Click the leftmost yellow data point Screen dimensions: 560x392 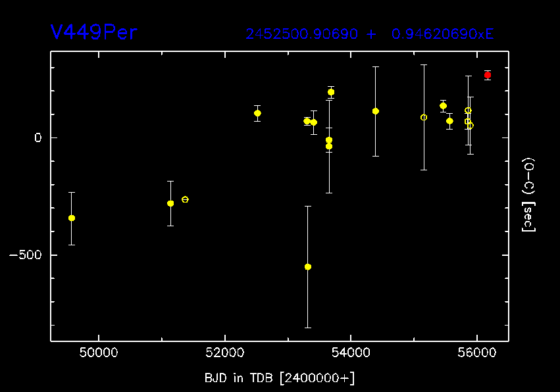tap(72, 218)
